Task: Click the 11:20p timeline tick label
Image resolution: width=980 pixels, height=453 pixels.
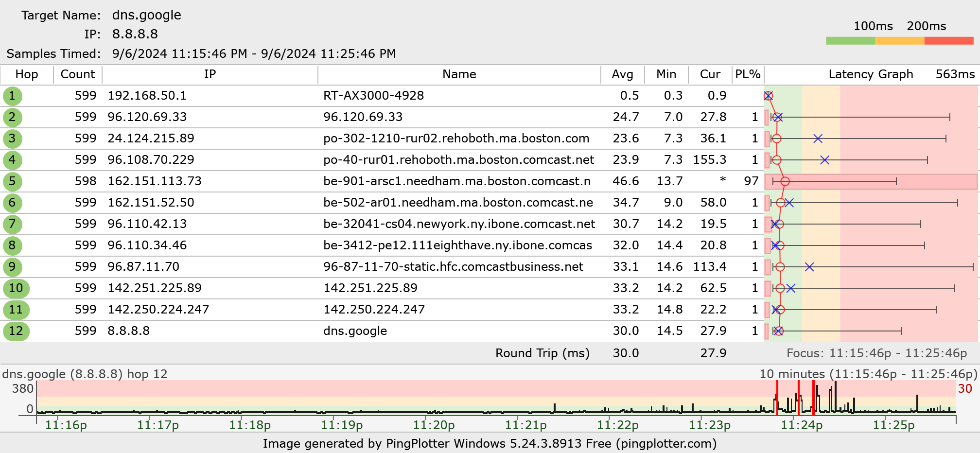Action: (x=434, y=425)
